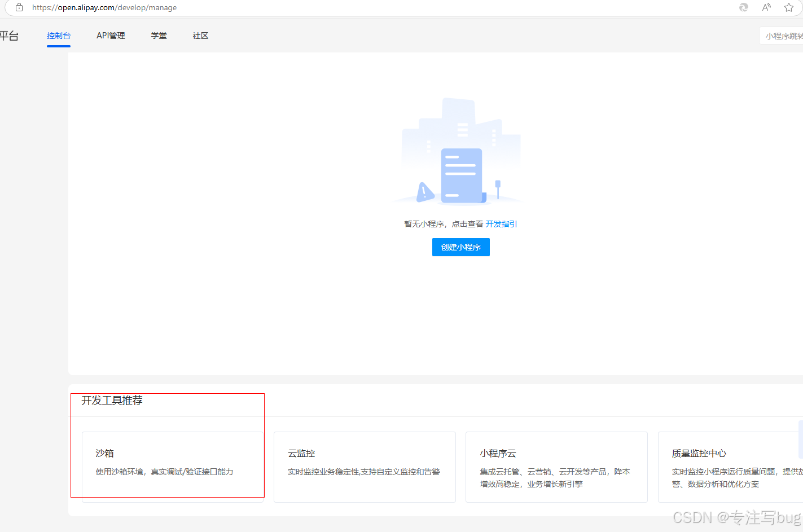Screen dimensions: 803x532
Task: Go to 学堂 tab
Action: (x=159, y=36)
